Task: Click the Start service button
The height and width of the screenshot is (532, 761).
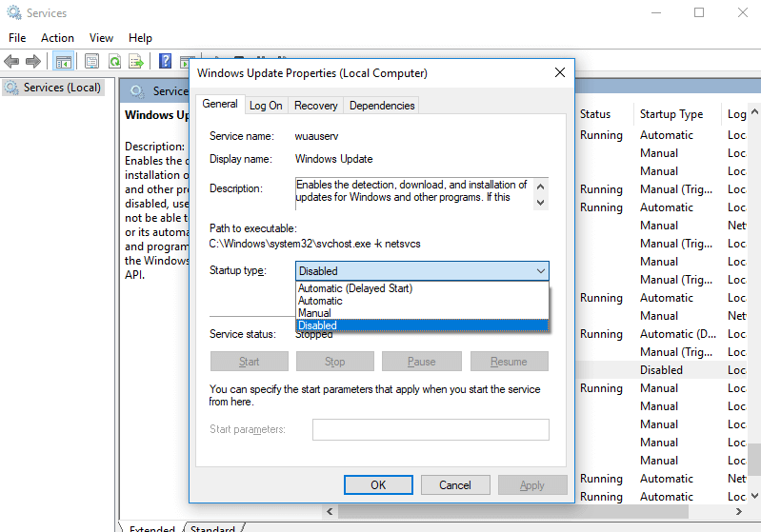Action: click(x=249, y=362)
